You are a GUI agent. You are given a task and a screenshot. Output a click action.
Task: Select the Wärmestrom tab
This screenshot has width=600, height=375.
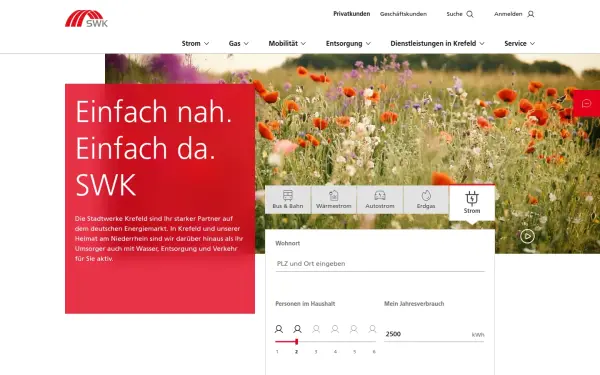coord(334,200)
